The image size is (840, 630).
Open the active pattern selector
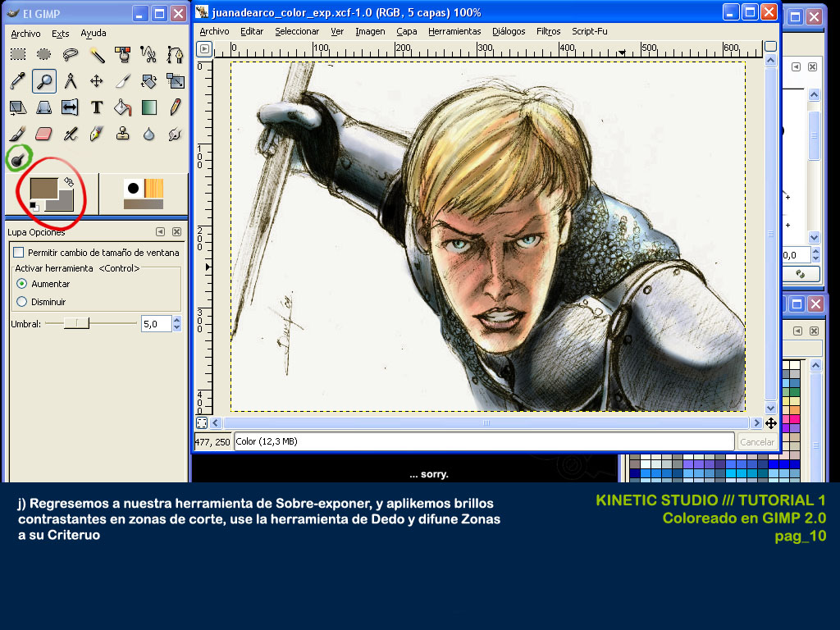(153, 188)
